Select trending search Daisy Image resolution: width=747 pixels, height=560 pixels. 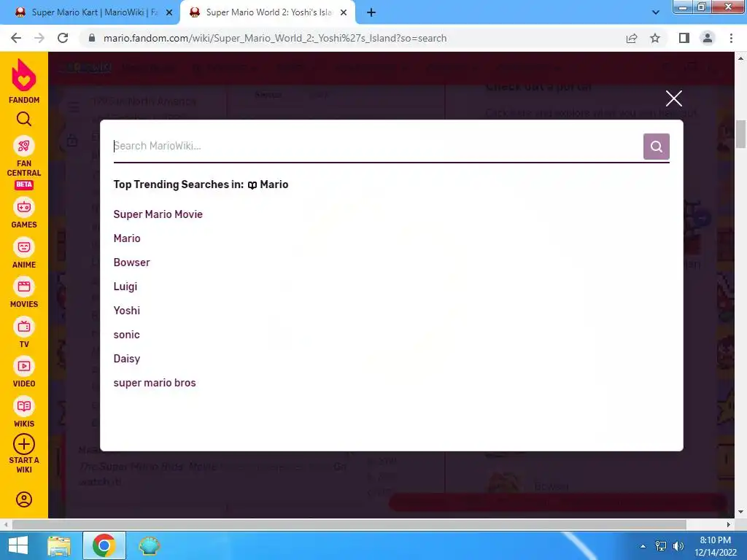[x=127, y=359]
